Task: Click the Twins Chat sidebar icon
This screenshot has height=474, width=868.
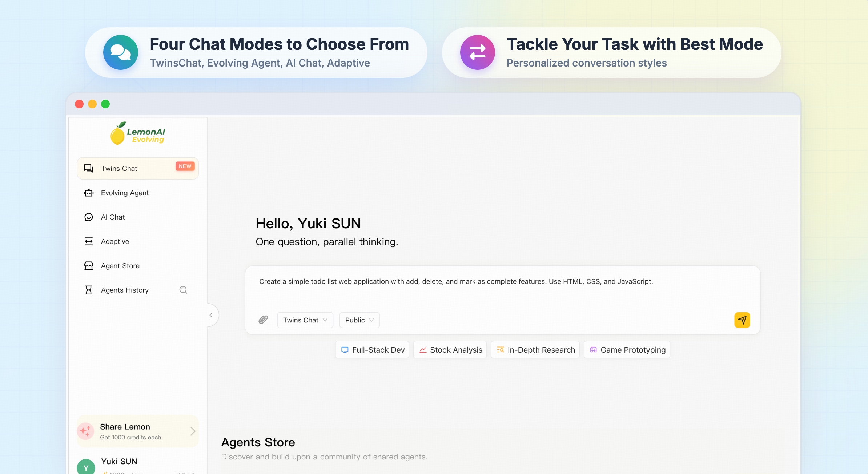Action: point(89,168)
